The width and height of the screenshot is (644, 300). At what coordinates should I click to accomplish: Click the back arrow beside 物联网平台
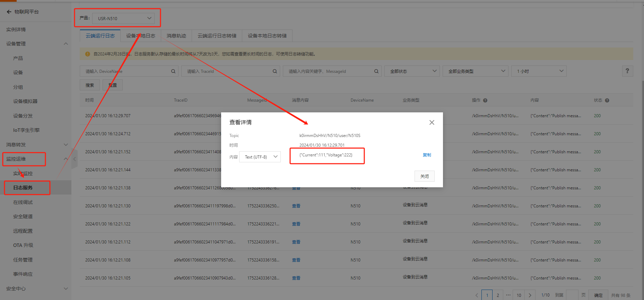pos(9,12)
